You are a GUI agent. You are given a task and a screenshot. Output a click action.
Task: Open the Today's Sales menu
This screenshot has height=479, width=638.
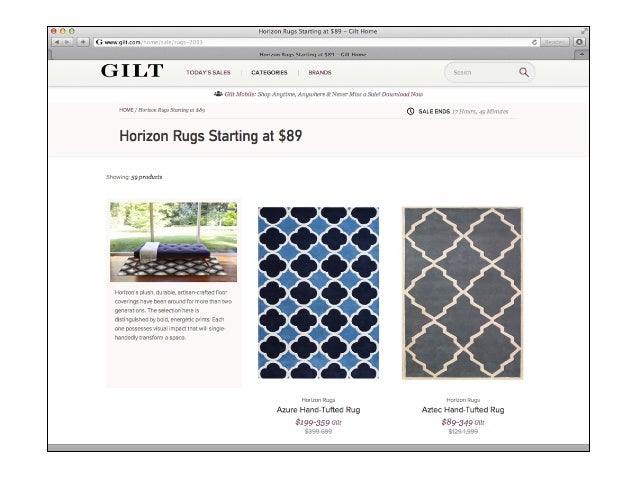pyautogui.click(x=208, y=72)
